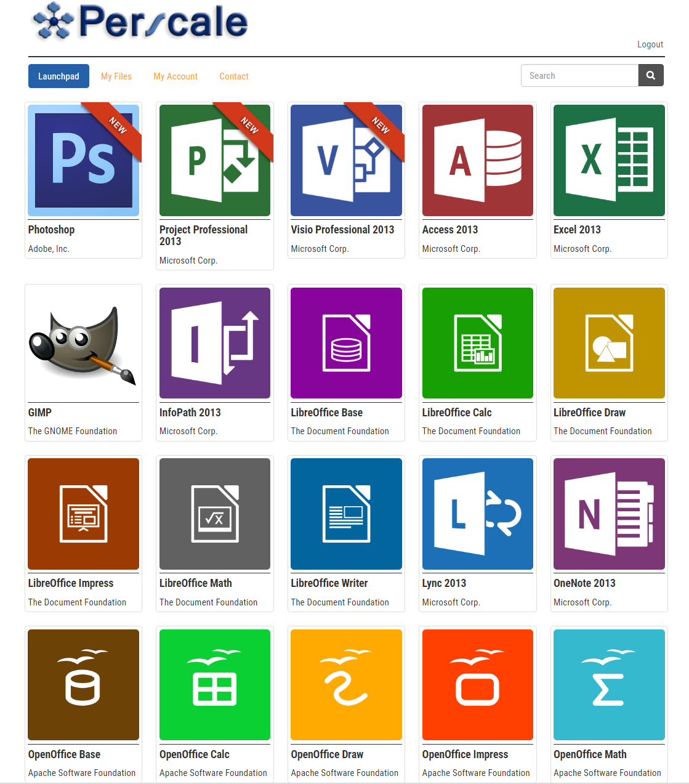The width and height of the screenshot is (689, 784).
Task: Switch to the Contact tab
Action: click(x=234, y=76)
